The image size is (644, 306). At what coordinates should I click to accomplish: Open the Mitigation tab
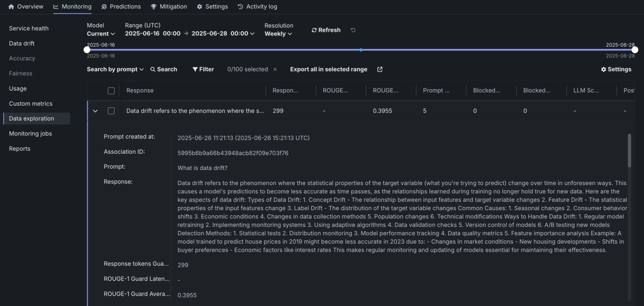tap(169, 7)
